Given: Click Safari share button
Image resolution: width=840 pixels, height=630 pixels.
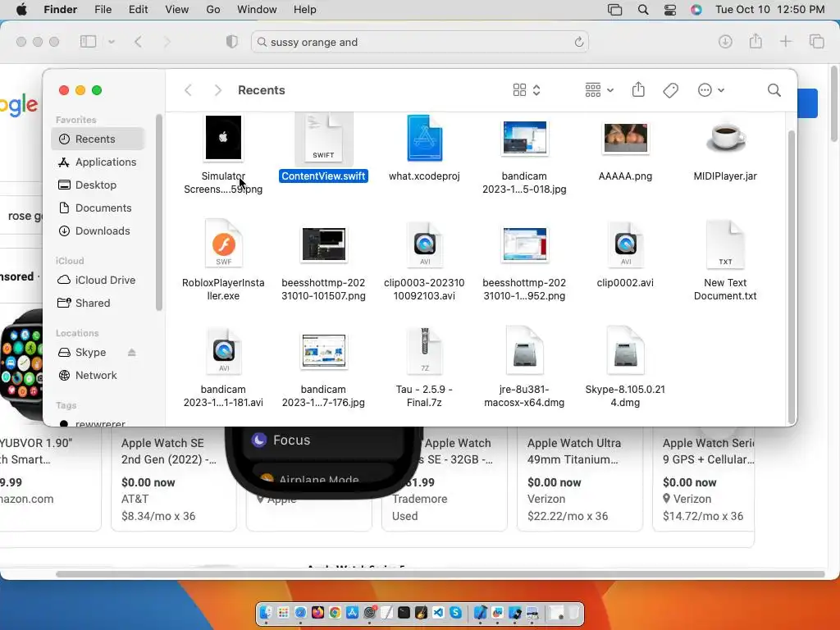Looking at the screenshot, I should [756, 41].
